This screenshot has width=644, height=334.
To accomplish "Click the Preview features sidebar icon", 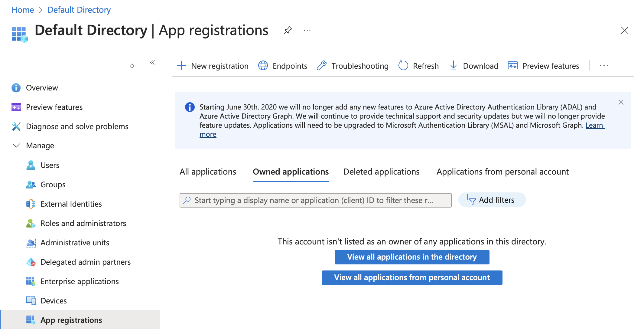I will 16,107.
